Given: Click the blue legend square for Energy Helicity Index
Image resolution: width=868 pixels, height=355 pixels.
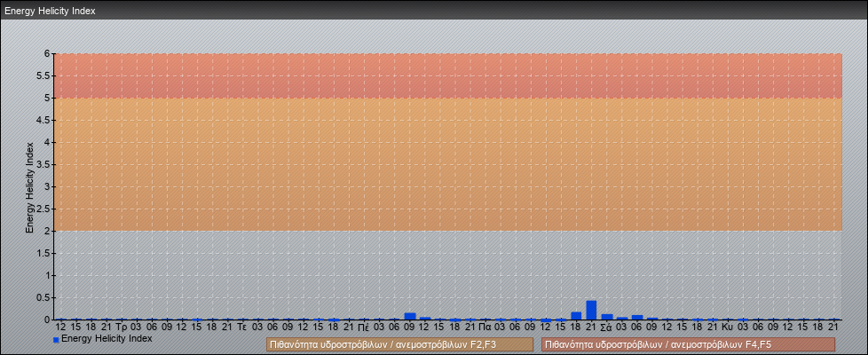Looking at the screenshot, I should [56, 340].
